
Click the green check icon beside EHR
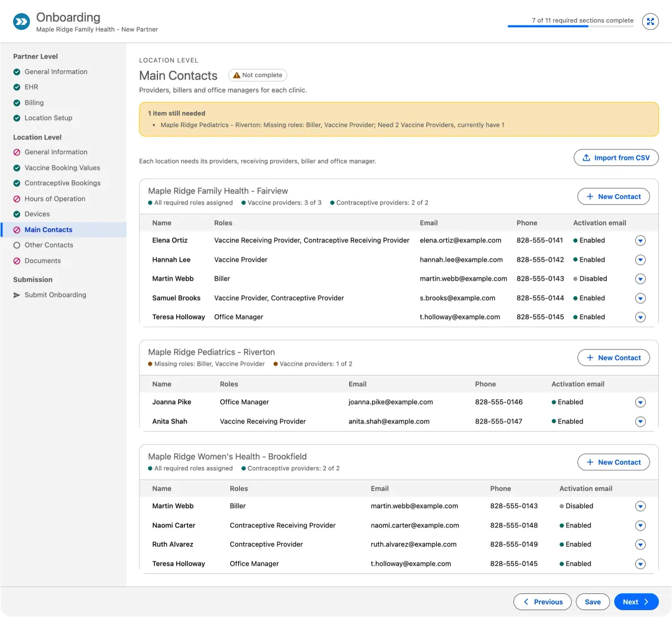coord(17,88)
